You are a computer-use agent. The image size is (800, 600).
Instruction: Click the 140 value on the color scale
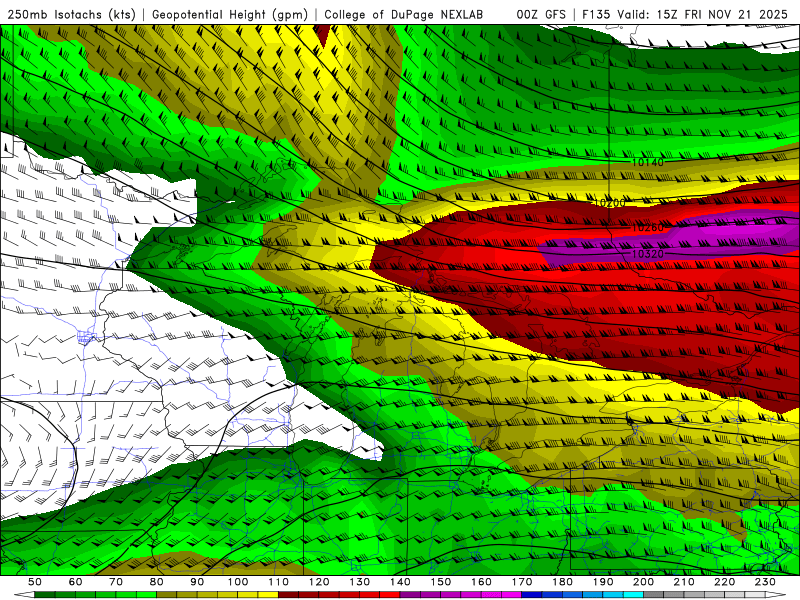pyautogui.click(x=400, y=582)
